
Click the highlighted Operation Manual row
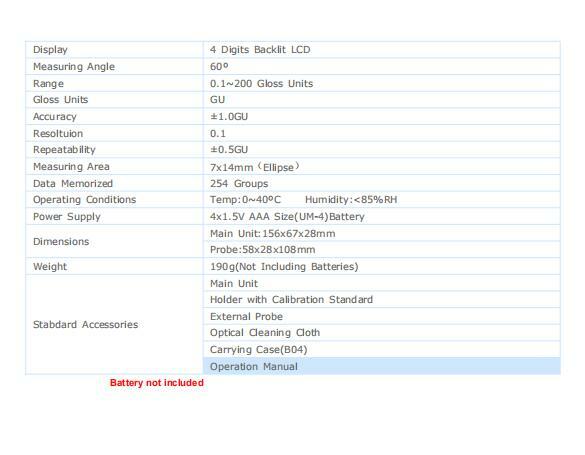pos(382,366)
